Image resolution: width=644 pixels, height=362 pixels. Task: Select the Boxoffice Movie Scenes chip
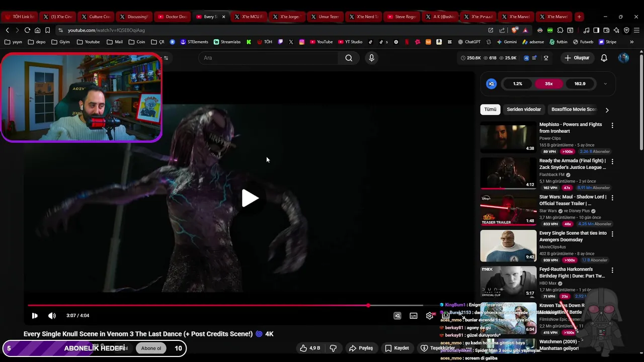574,109
